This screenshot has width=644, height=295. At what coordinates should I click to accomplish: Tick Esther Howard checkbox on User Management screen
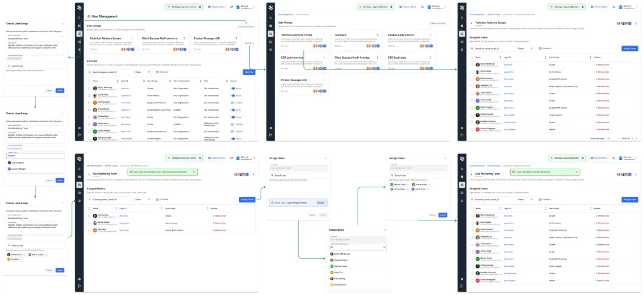(x=89, y=103)
